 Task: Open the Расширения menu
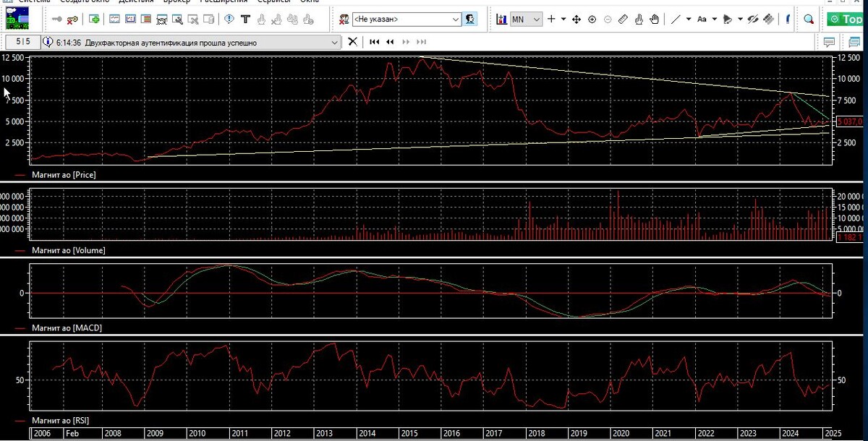(224, 1)
